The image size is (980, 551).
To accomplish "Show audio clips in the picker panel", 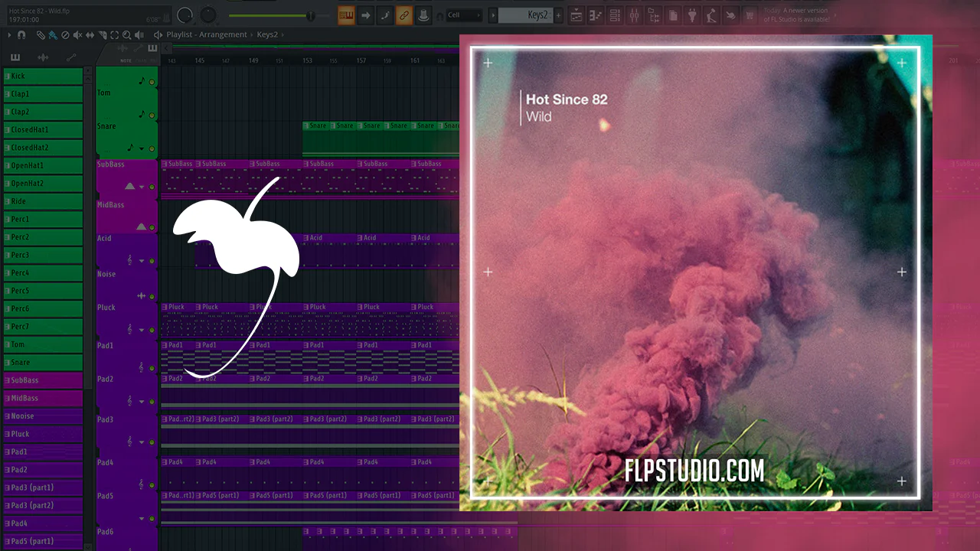I will [43, 57].
